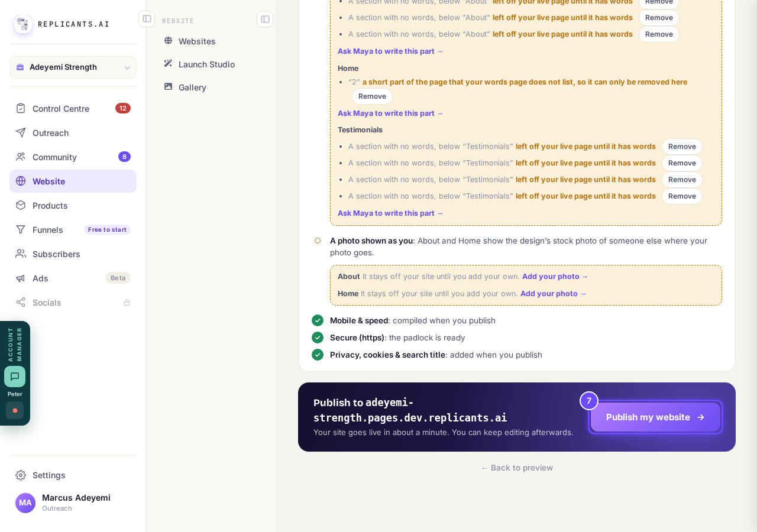Image resolution: width=757 pixels, height=532 pixels.
Task: Click the Mobile & speed green checkmark
Action: point(318,320)
